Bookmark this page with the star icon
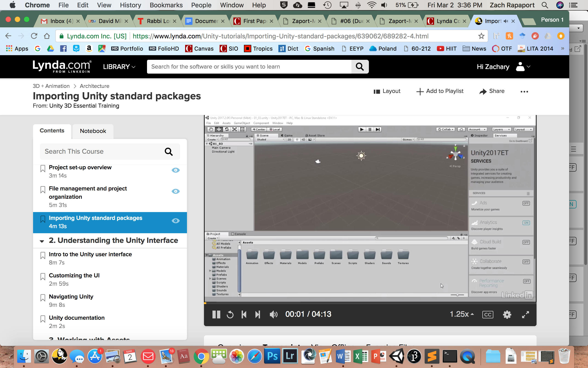The width and height of the screenshot is (588, 368). tap(481, 36)
